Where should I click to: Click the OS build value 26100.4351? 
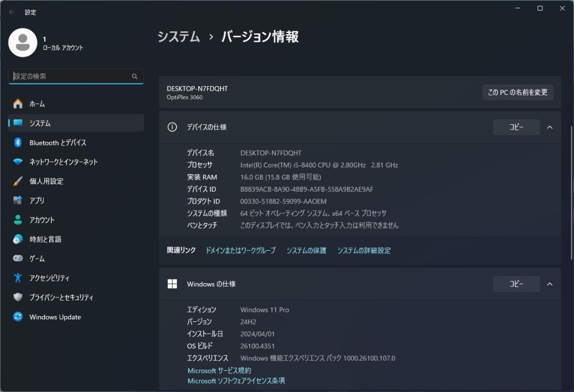pos(257,346)
